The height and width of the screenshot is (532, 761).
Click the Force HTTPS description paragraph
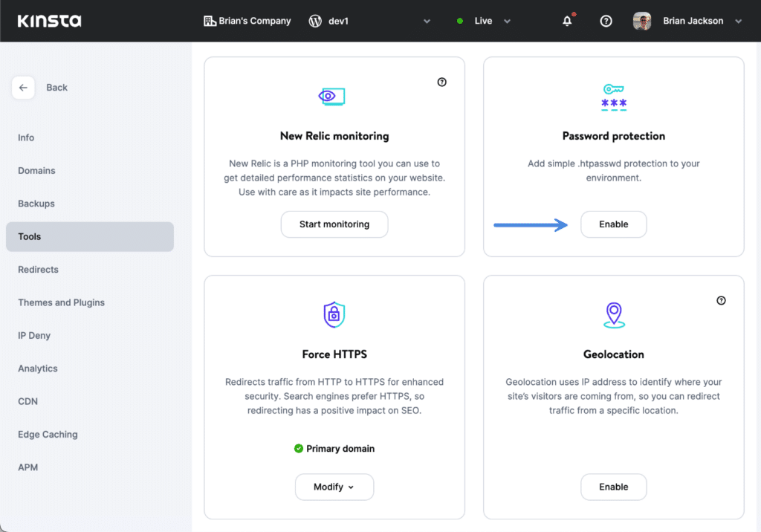pos(334,397)
